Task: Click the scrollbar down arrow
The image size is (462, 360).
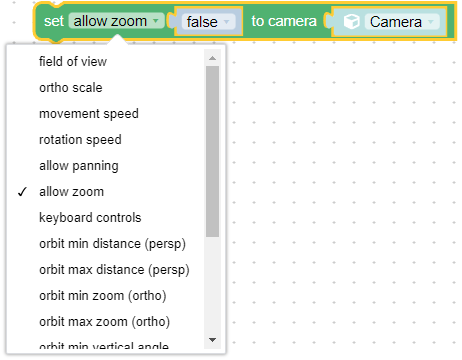Action: pos(212,340)
